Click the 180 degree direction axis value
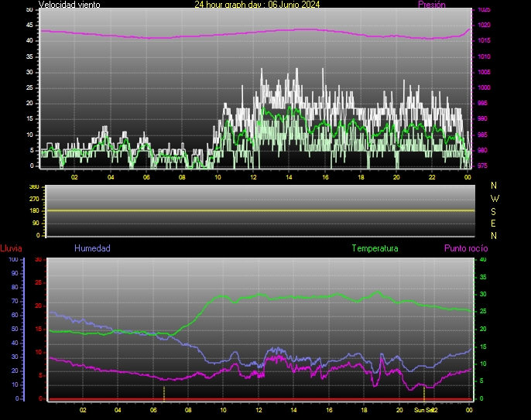The image size is (531, 420). tap(34, 211)
